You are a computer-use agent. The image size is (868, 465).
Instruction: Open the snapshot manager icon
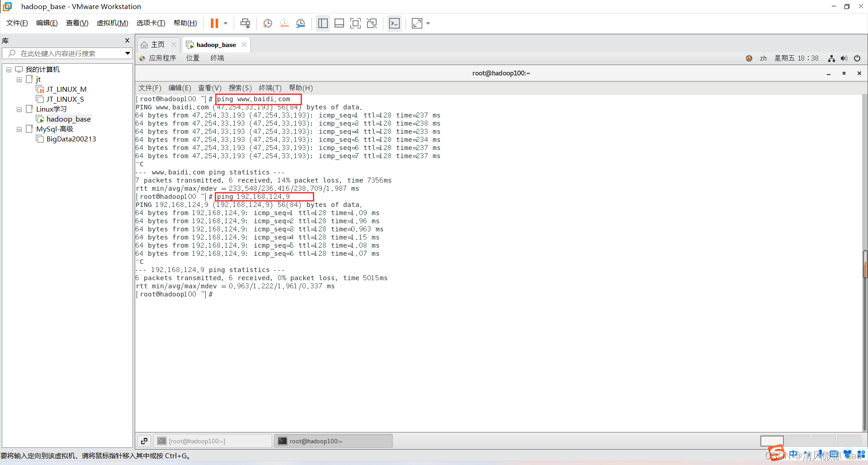click(301, 23)
